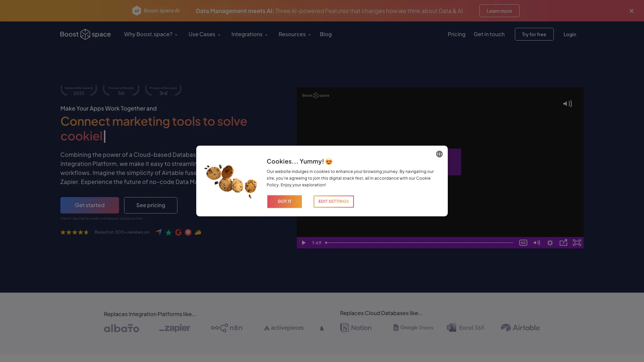The image size is (644, 362).
Task: Click the Excel 365 logo
Action: 466,327
